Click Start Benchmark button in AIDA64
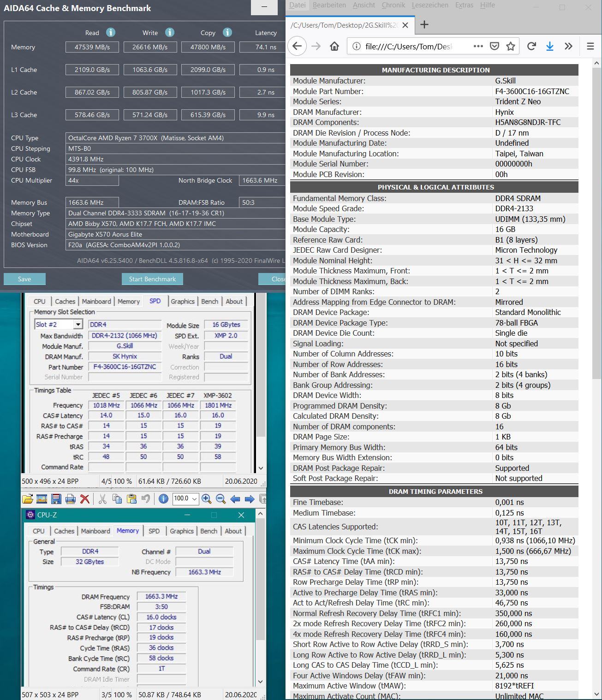602x700 pixels. (152, 279)
